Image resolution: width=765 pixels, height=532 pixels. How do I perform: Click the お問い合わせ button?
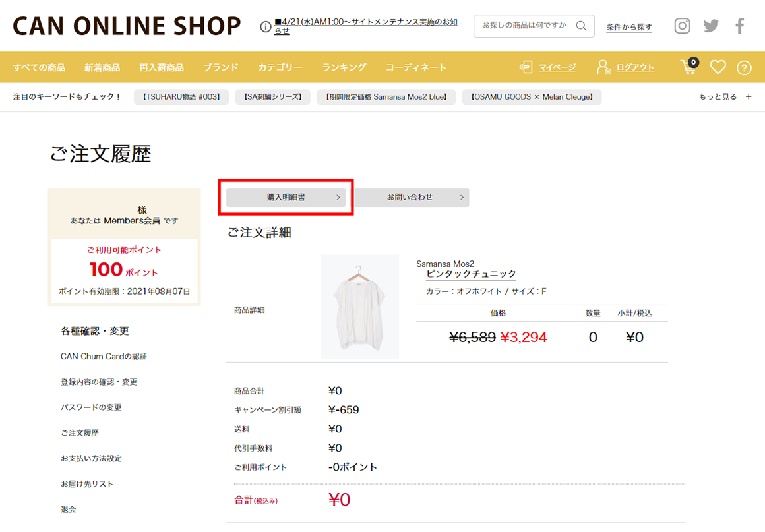[x=412, y=197]
